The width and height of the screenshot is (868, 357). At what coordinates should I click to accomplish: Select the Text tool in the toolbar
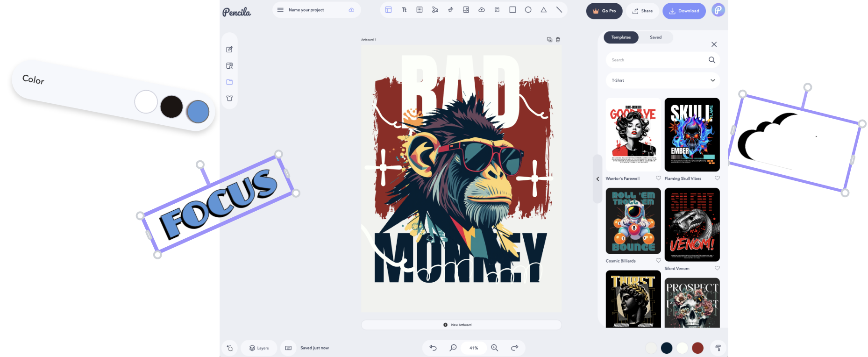point(404,10)
